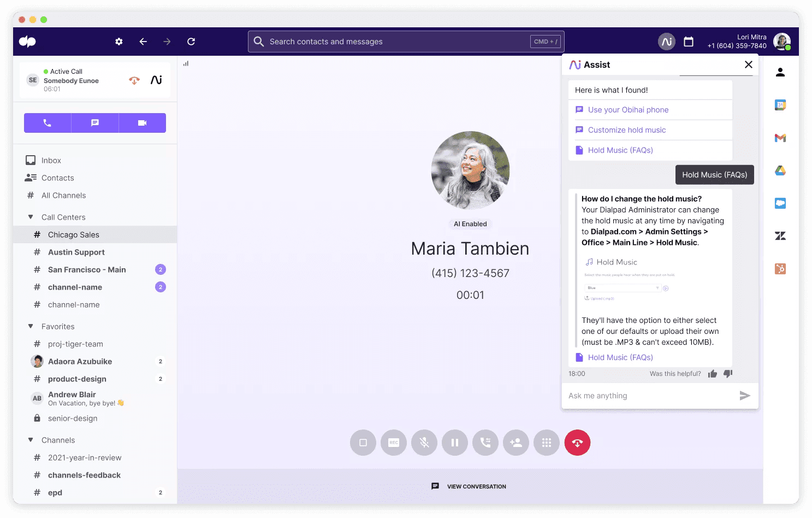Click the dark Hold Music (FAQs) message bubble
Image resolution: width=812 pixels, height=518 pixels.
tap(715, 175)
